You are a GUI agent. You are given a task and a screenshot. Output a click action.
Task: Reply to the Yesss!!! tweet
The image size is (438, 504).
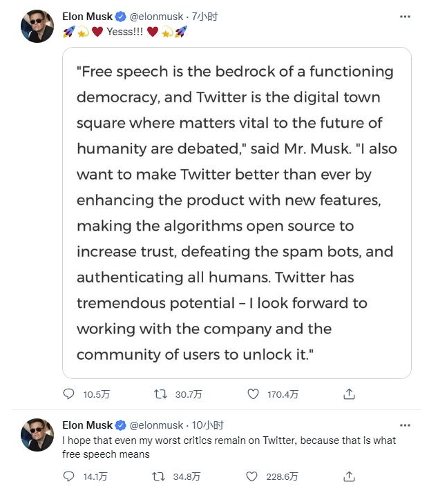(68, 394)
